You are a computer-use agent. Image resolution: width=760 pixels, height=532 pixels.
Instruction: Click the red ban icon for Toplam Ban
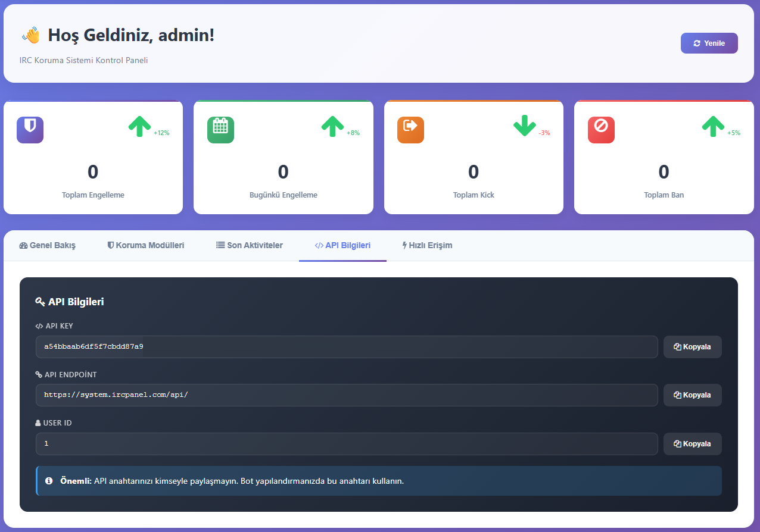601,130
